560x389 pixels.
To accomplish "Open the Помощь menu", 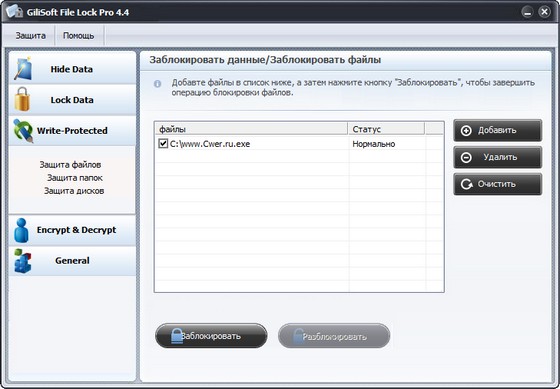I will coord(79,36).
